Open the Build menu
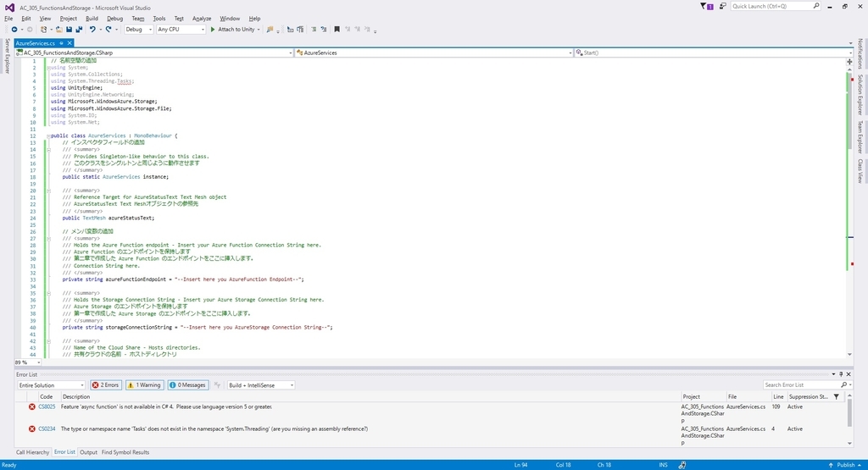 coord(92,19)
